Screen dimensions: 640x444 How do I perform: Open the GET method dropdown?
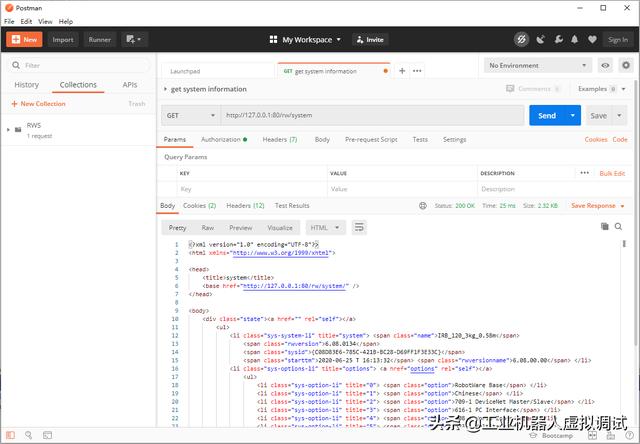[x=191, y=115]
